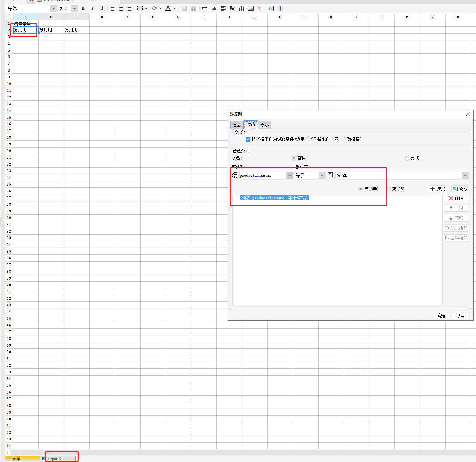Switch to the 过滤 tab
476x462 pixels.
(x=251, y=125)
